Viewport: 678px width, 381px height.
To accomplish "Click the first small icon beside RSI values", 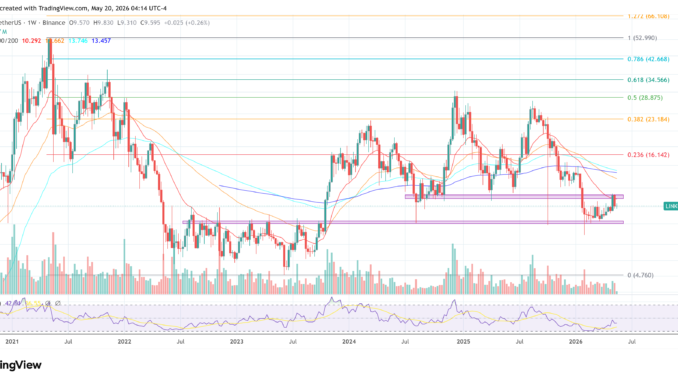I will [x=48, y=303].
